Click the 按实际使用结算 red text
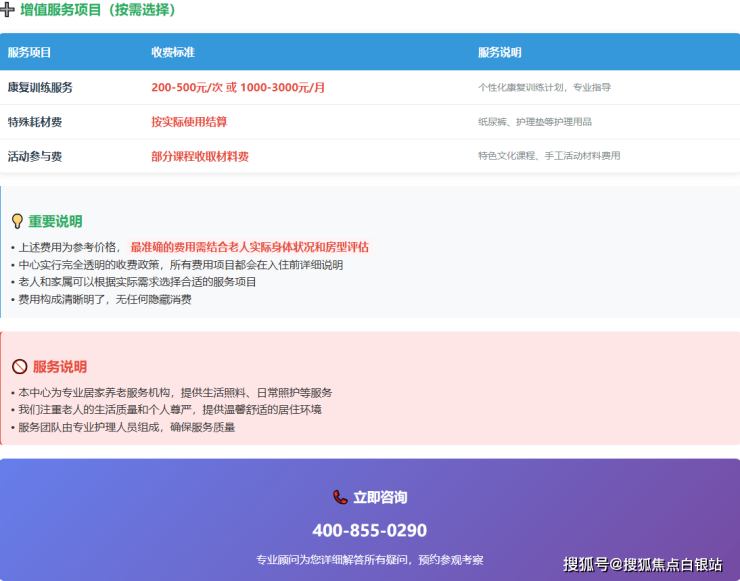 coord(189,122)
